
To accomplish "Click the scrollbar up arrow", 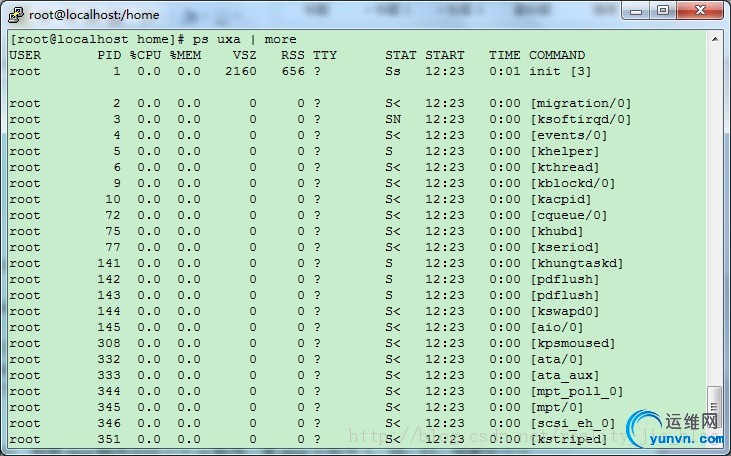I will pos(715,40).
